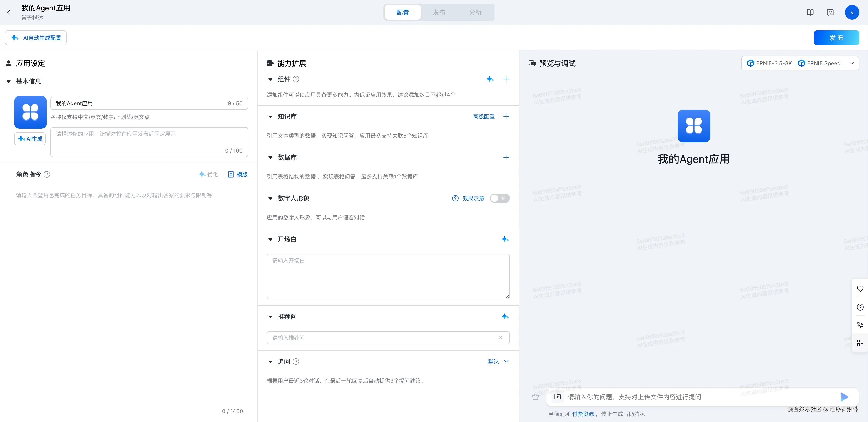Image resolution: width=868 pixels, height=422 pixels.
Task: Open the documentation book icon
Action: pyautogui.click(x=810, y=12)
